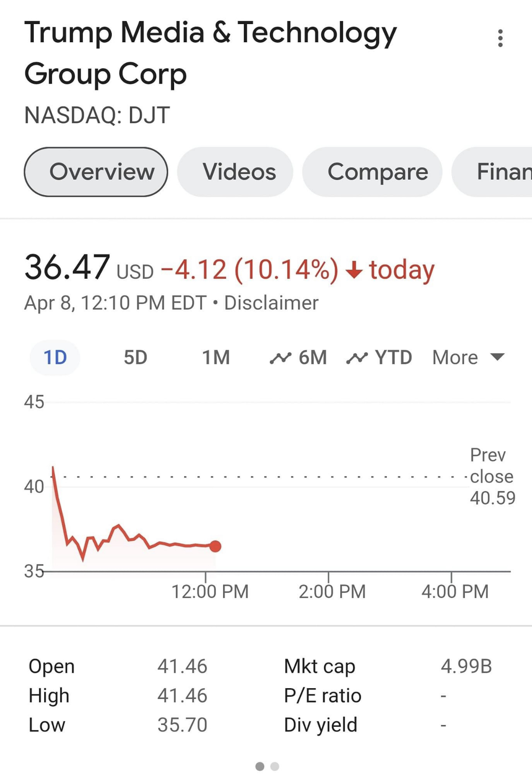The width and height of the screenshot is (532, 780).
Task: Go to second page indicator dot
Action: (x=275, y=766)
